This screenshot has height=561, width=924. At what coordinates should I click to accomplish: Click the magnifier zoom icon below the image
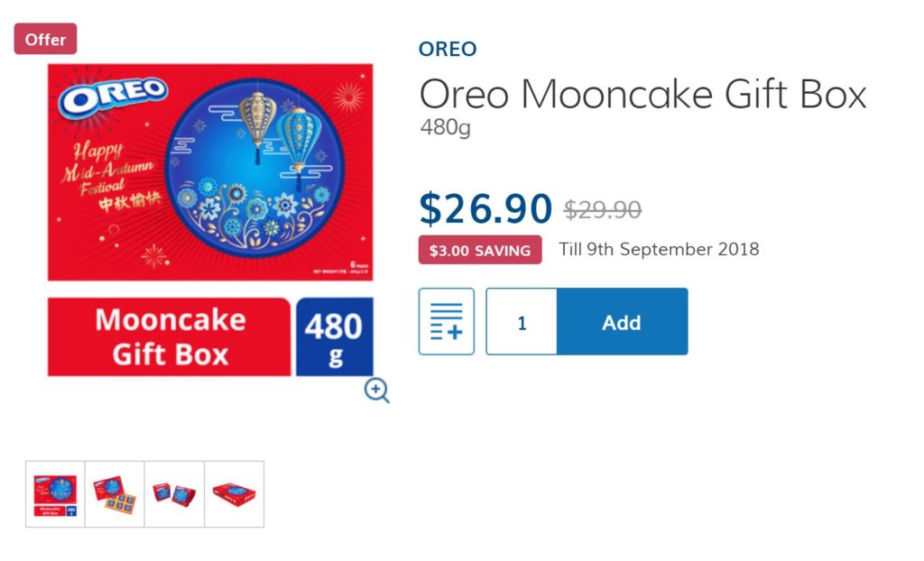click(377, 390)
